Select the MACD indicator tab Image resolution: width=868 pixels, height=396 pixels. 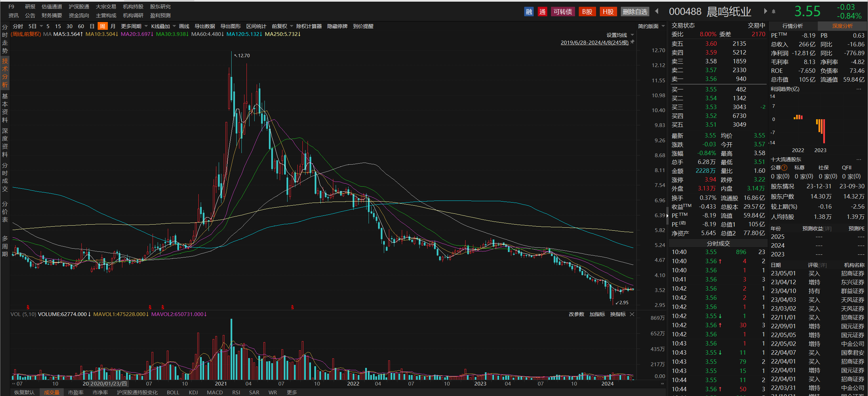point(215,392)
